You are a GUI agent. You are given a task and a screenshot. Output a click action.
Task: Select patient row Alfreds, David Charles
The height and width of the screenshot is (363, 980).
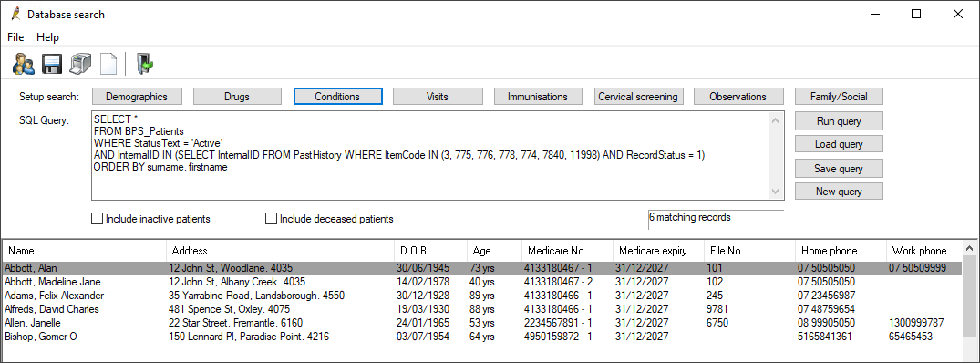[x=482, y=309]
